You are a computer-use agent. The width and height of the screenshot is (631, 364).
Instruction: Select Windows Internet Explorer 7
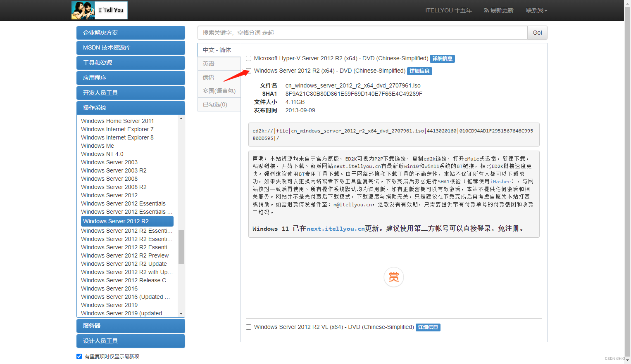click(x=117, y=129)
